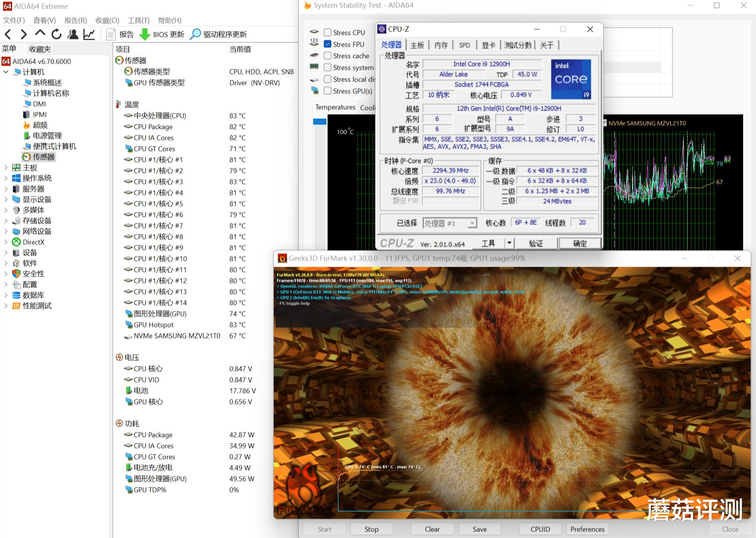Image resolution: width=756 pixels, height=538 pixels.
Task: Click the blue temperature graph slider bar
Action: 320,122
